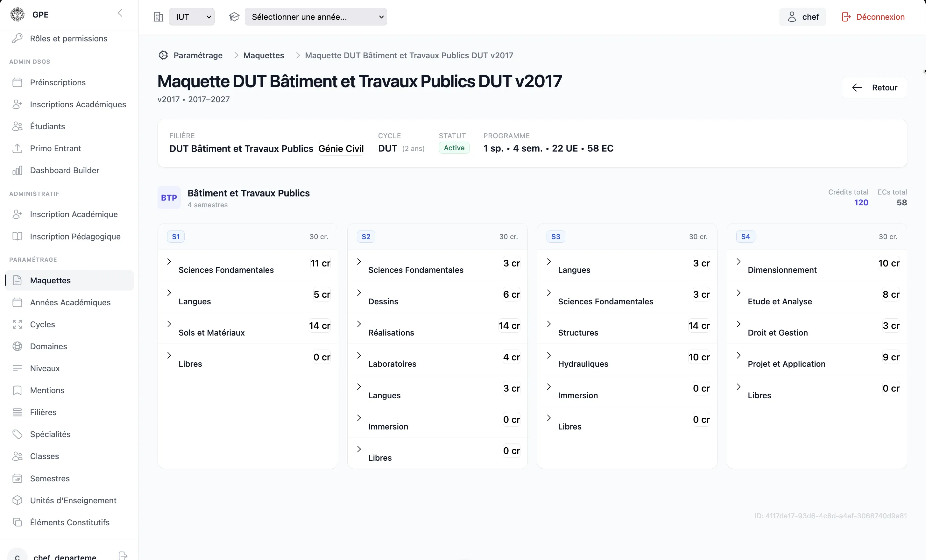926x560 pixels.
Task: Expand S4 Etude et Analyse unit
Action: [x=739, y=293]
